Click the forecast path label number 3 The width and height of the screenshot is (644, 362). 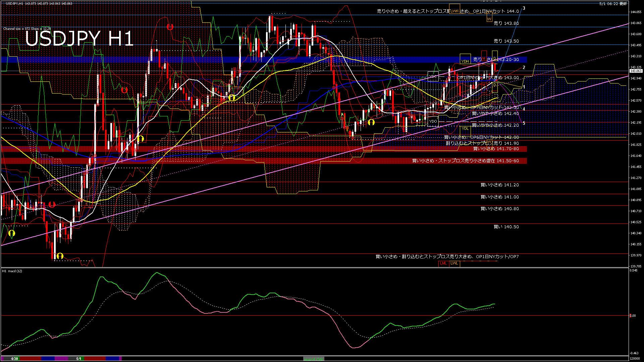pyautogui.click(x=524, y=8)
